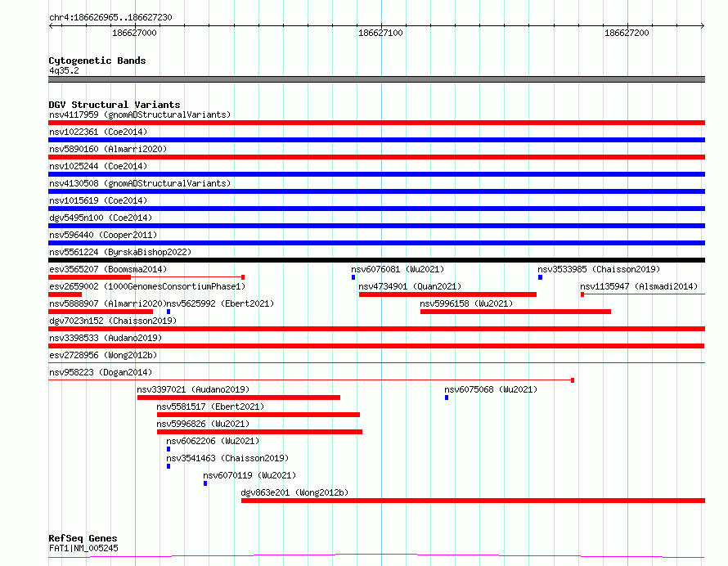The height and width of the screenshot is (566, 728).
Task: Click nsv5888907 (Almarri2020) label
Action: pyautogui.click(x=108, y=303)
